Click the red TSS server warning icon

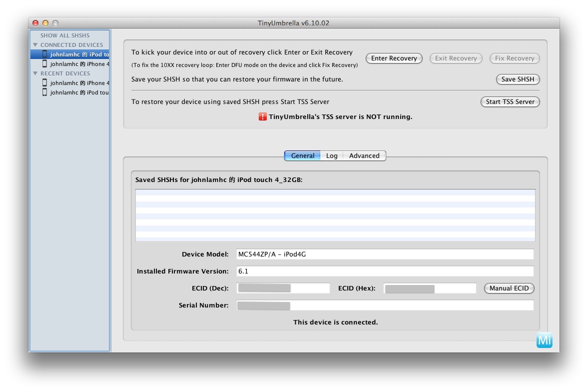tap(262, 117)
